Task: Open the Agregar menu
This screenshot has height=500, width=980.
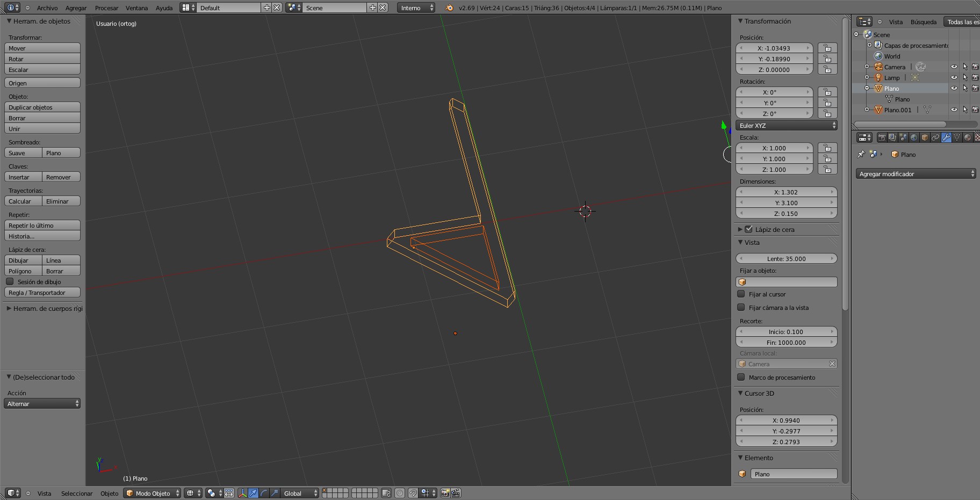Action: click(x=76, y=8)
